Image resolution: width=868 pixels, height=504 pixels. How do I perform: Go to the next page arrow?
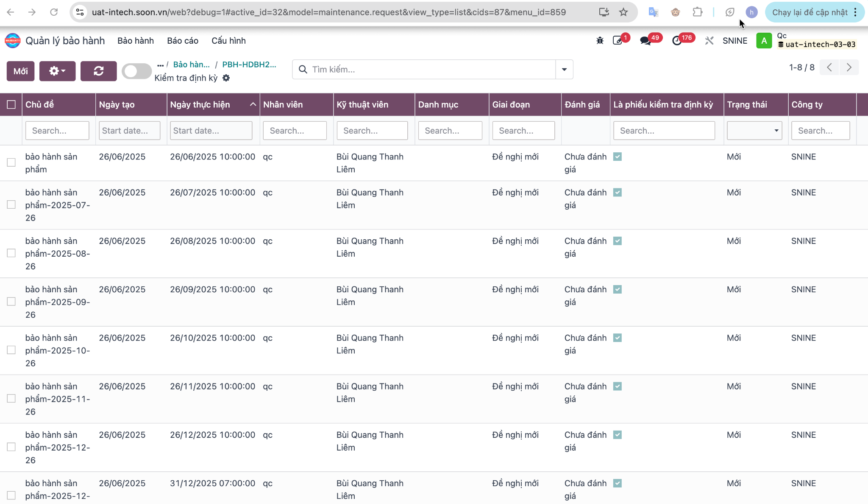tap(849, 67)
